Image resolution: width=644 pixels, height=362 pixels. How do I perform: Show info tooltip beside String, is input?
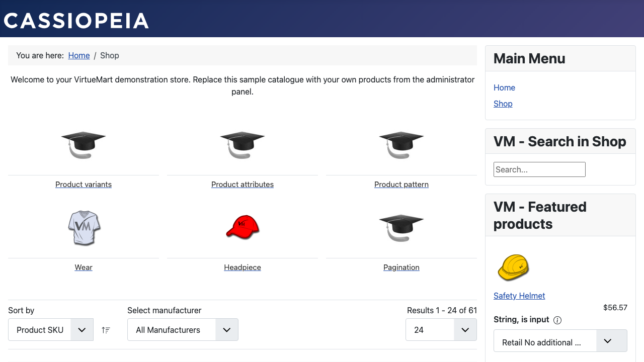pos(557,320)
